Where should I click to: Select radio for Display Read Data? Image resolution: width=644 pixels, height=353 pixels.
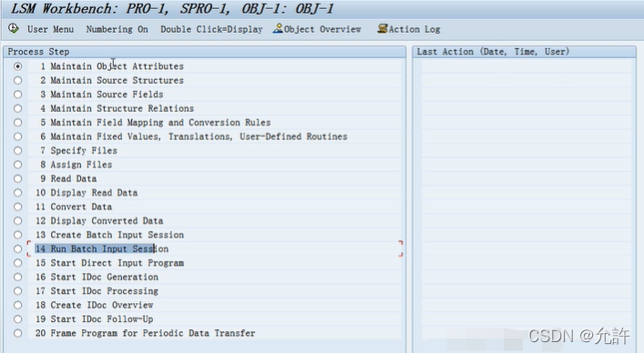[17, 193]
